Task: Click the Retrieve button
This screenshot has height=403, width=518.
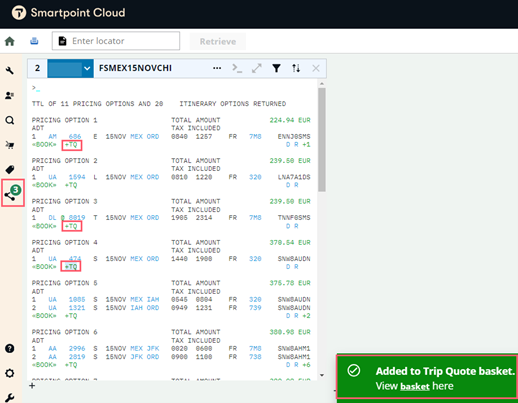Action: tap(218, 41)
